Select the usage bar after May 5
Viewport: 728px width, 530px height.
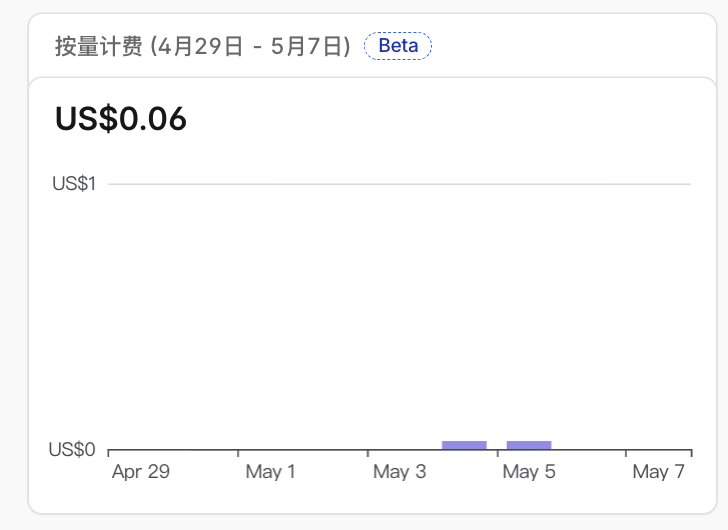pos(529,445)
